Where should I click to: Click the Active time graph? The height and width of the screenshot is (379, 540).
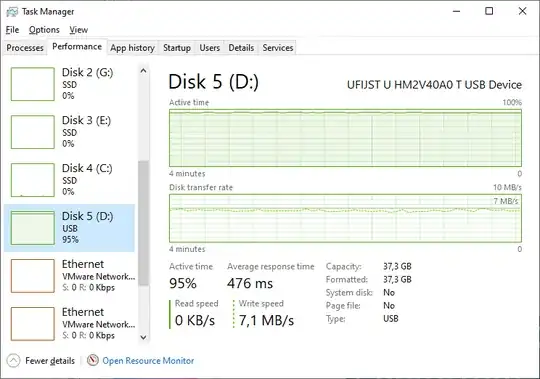[345, 138]
